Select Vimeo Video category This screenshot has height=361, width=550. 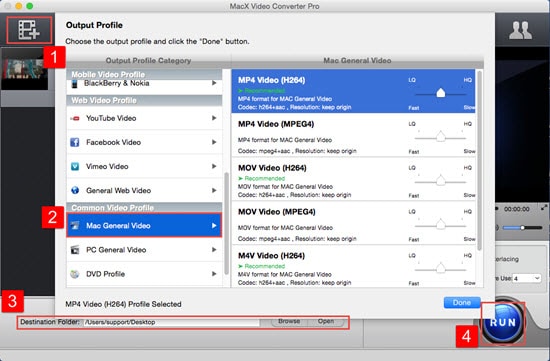(x=144, y=166)
